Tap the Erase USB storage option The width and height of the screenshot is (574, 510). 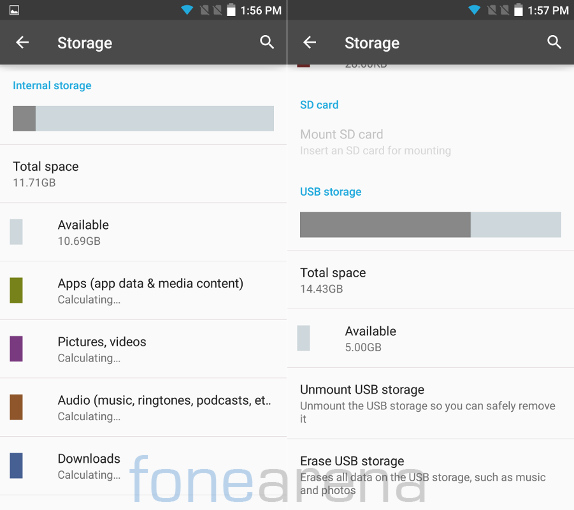[x=430, y=474]
